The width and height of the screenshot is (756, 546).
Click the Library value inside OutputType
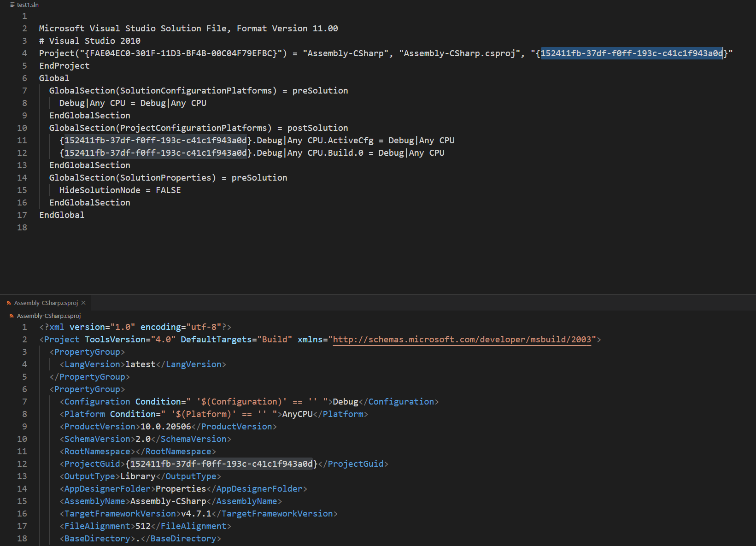138,476
